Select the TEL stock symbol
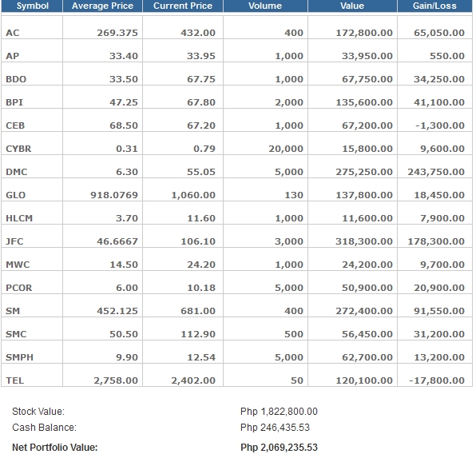This screenshot has width=476, height=458. coord(15,380)
